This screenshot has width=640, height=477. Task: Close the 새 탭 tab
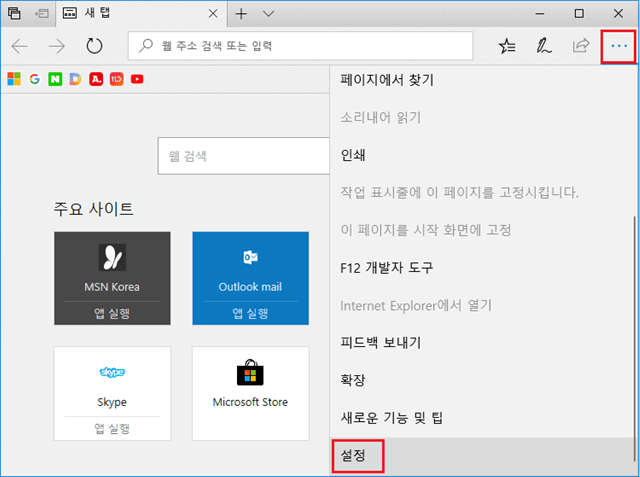pos(213,14)
